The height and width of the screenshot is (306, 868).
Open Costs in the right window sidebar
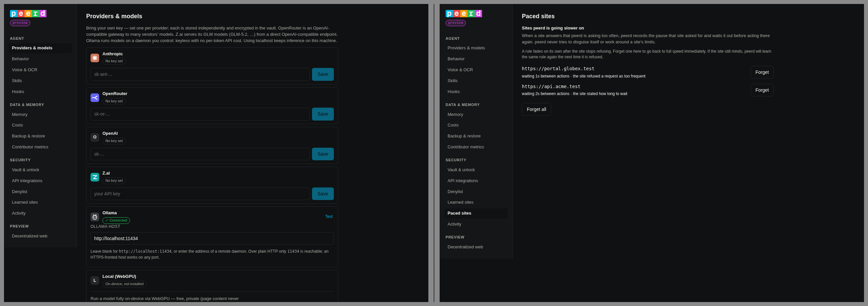point(476,125)
